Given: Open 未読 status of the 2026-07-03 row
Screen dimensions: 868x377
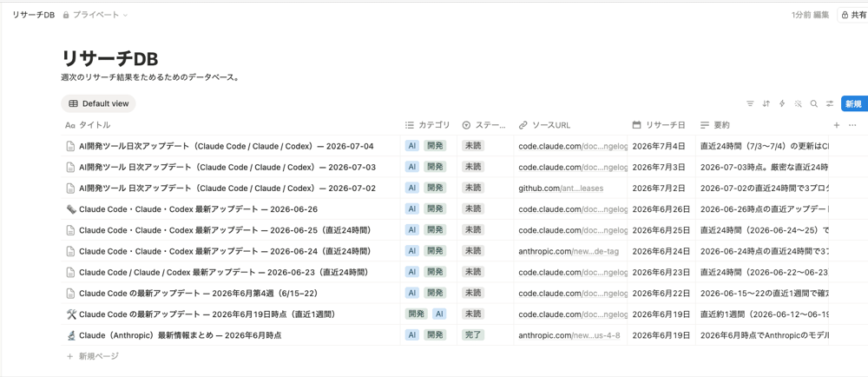Looking at the screenshot, I should 473,167.
